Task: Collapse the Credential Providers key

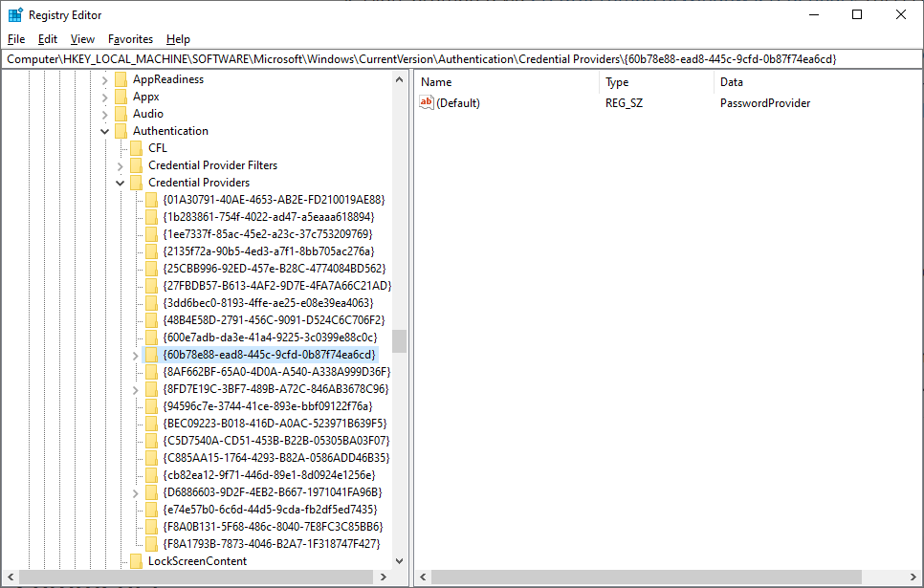Action: 120,182
